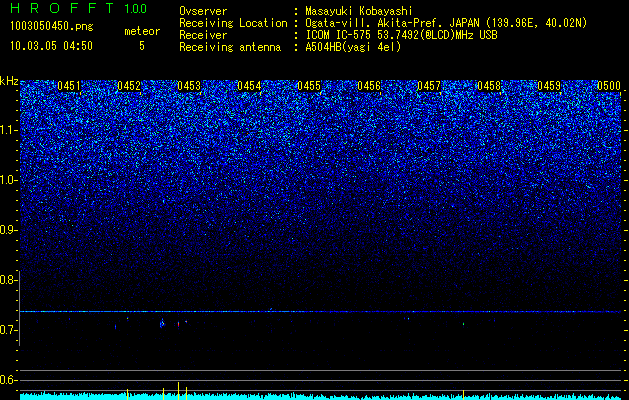Viewport: 629px width, 400px height.
Task: Click the 'meteor' count label
Action: pyautogui.click(x=142, y=31)
